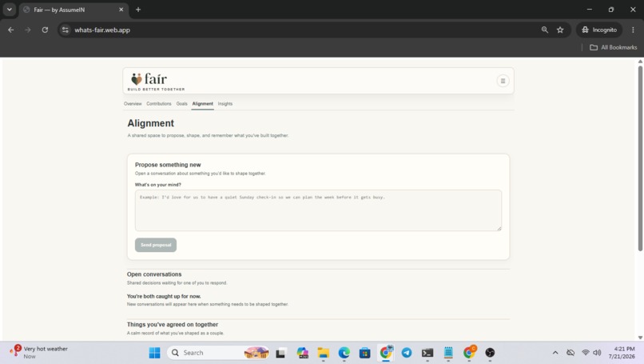Screen dimensions: 644x364
Task: Click the Fair heart logo
Action: (137, 79)
